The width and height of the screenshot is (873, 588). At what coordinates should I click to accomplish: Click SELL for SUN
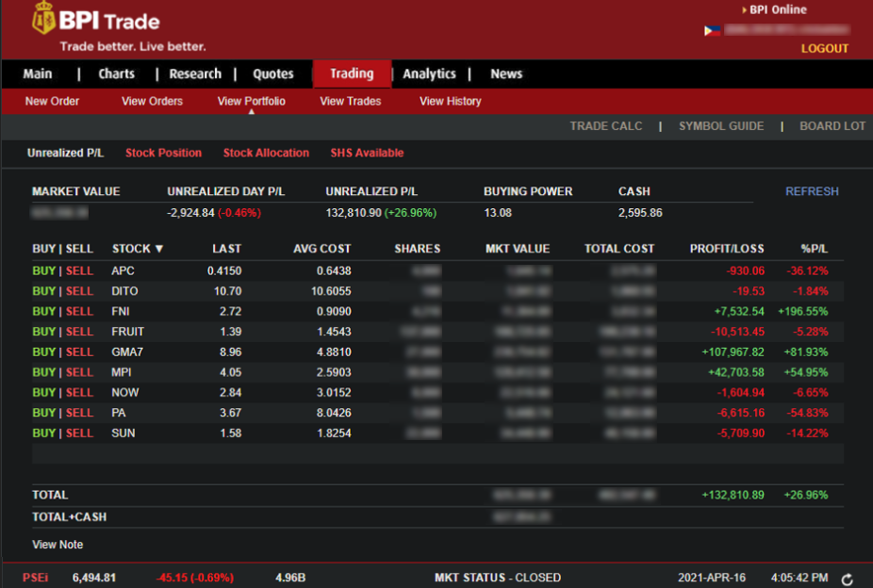79,433
